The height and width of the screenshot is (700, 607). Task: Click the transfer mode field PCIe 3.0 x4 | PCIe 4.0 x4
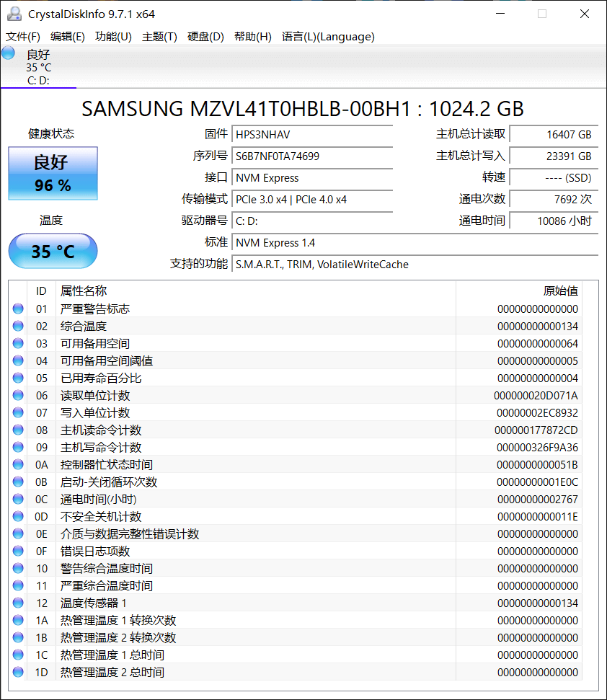click(x=312, y=200)
